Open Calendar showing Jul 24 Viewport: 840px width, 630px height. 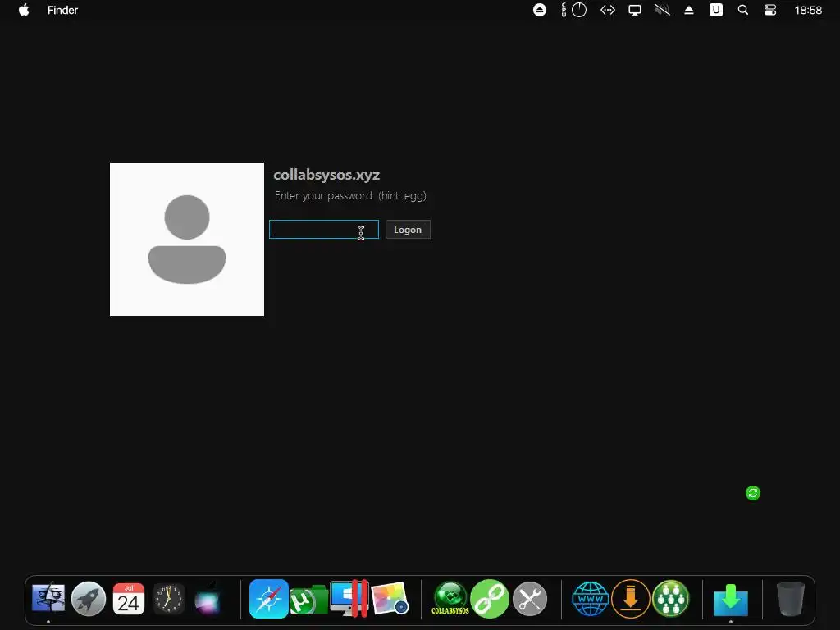click(x=129, y=598)
